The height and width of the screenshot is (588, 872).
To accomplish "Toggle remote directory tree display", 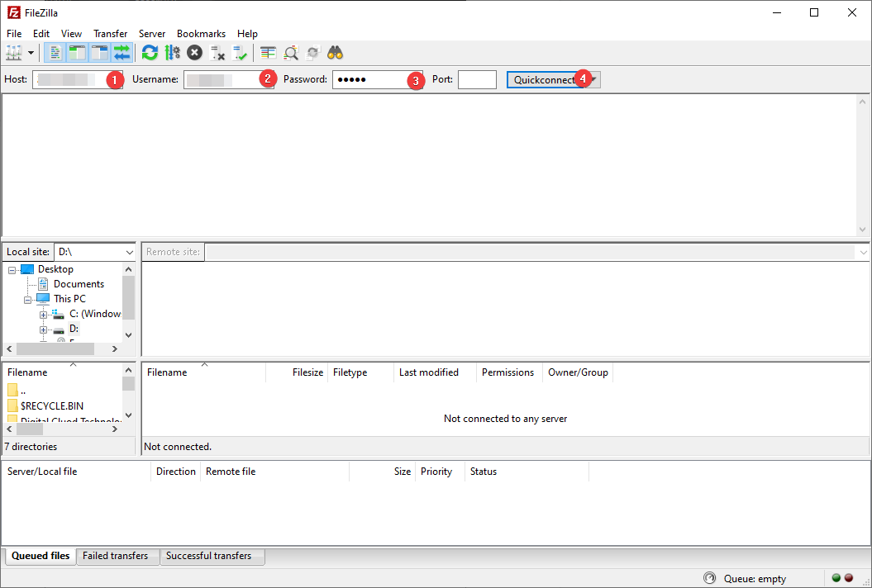I will coord(99,53).
